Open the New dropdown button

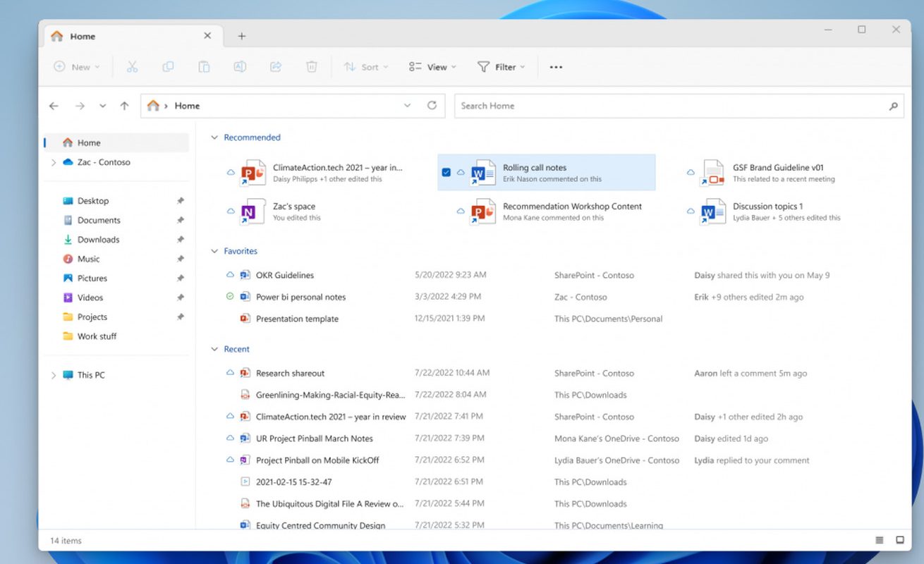click(77, 67)
